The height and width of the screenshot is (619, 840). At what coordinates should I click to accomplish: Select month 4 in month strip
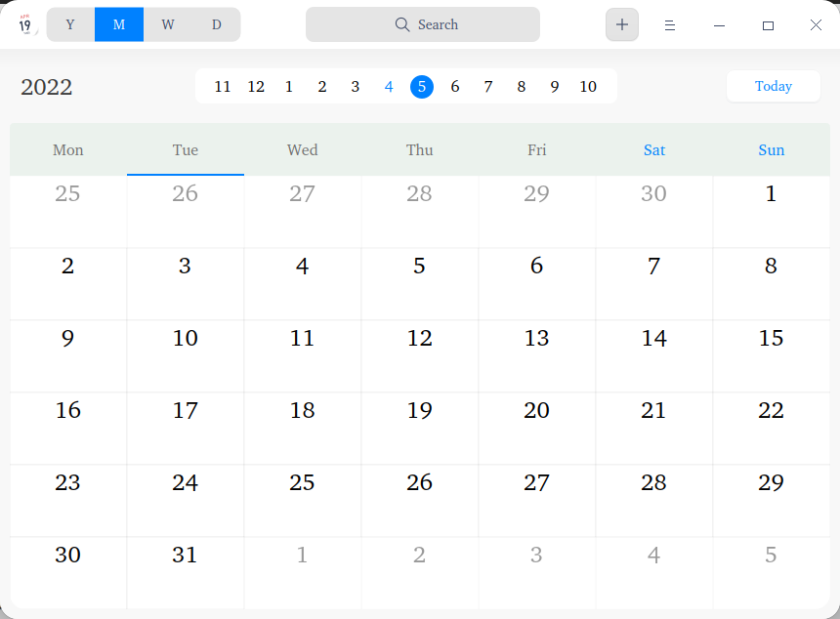click(x=389, y=86)
